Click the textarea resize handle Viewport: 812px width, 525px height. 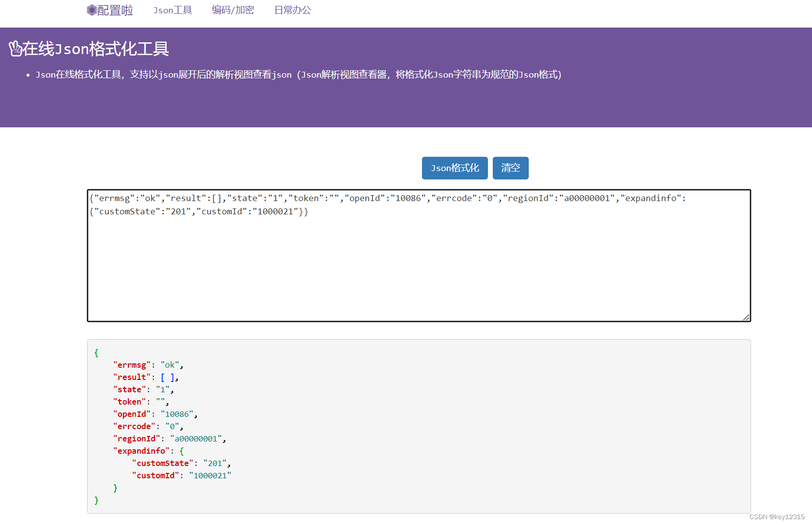point(746,317)
